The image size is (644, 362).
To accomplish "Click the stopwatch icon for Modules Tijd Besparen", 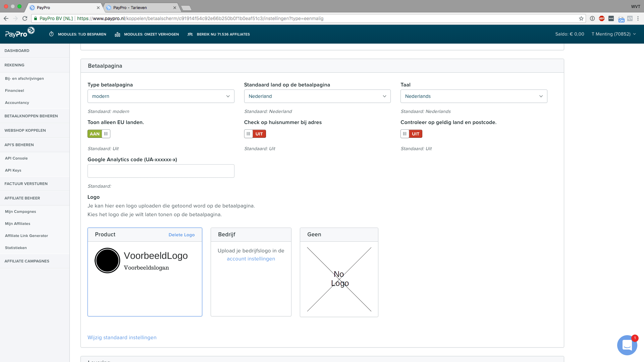I will pos(51,34).
